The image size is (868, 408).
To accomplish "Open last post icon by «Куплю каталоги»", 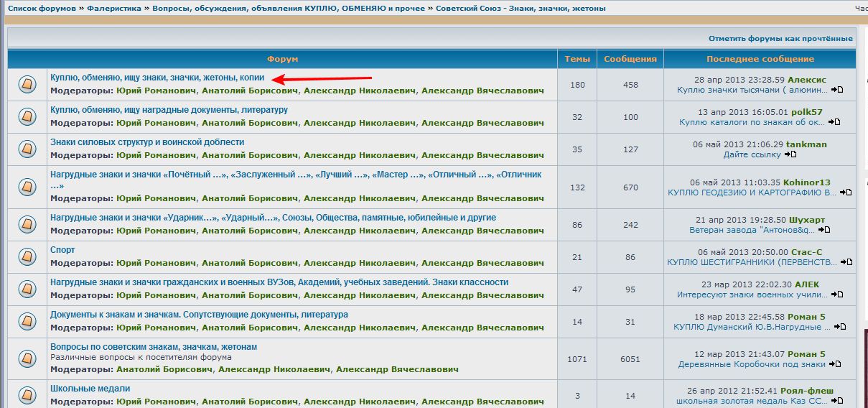I will click(x=834, y=122).
